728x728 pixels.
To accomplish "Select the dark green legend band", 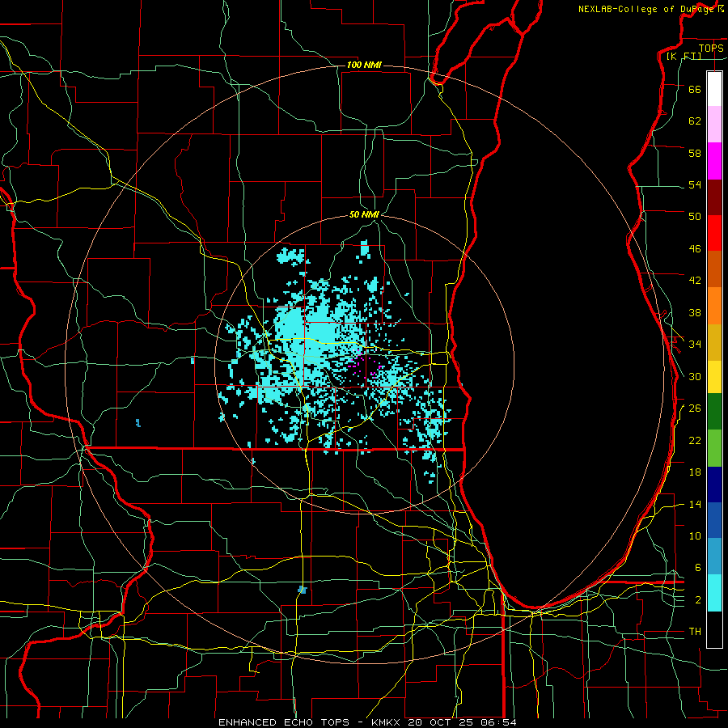I will click(714, 412).
